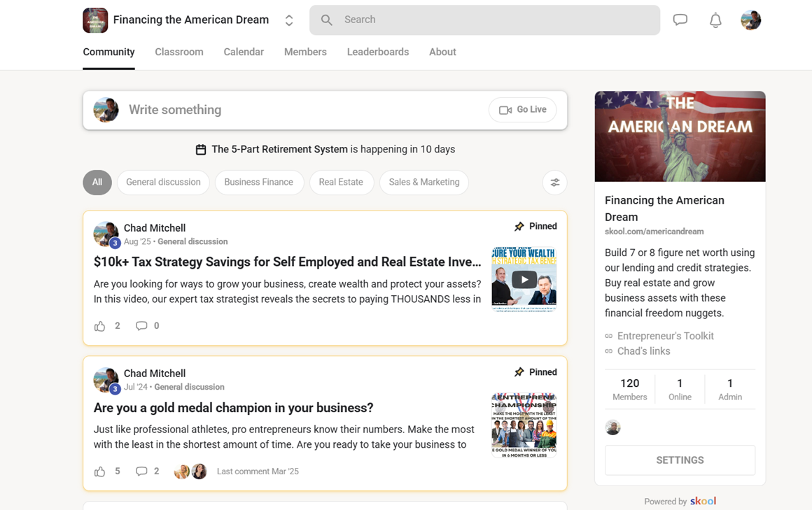Open the notifications bell
The height and width of the screenshot is (510, 812).
pos(715,20)
